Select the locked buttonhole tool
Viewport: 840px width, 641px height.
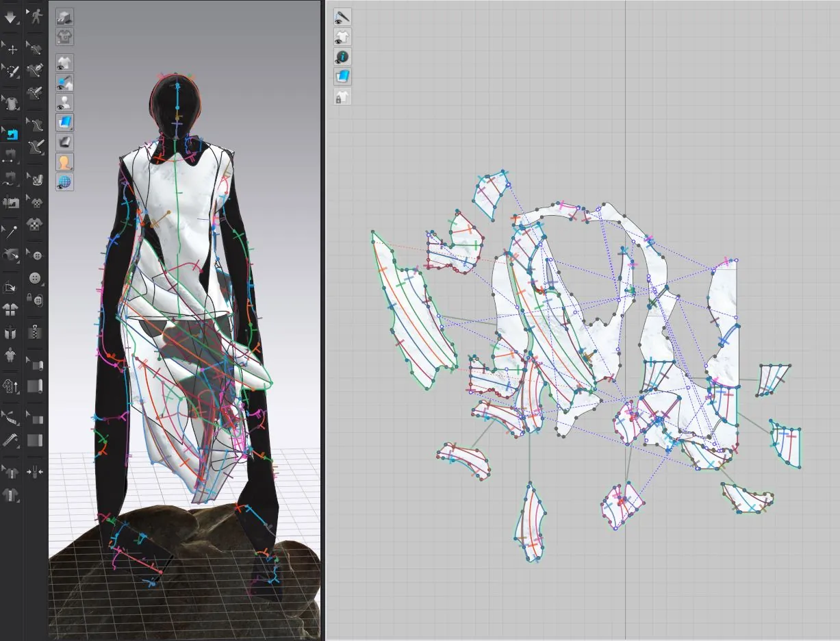click(x=36, y=299)
